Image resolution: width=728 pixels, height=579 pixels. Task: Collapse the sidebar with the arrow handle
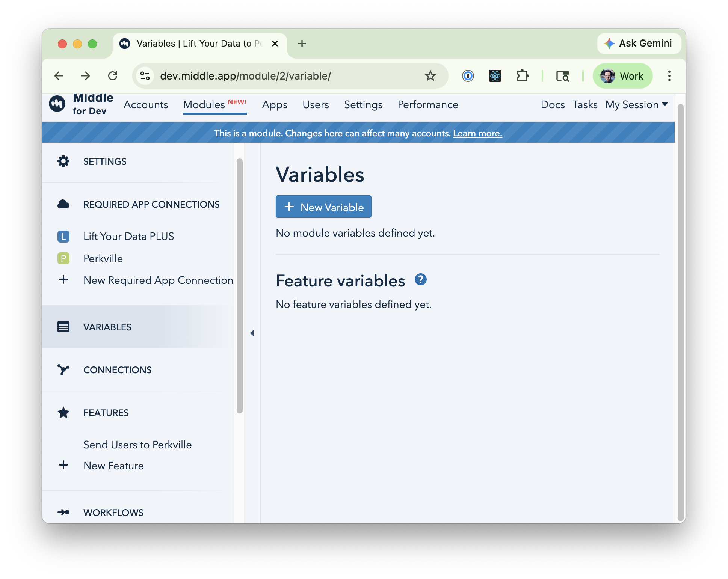tap(252, 333)
